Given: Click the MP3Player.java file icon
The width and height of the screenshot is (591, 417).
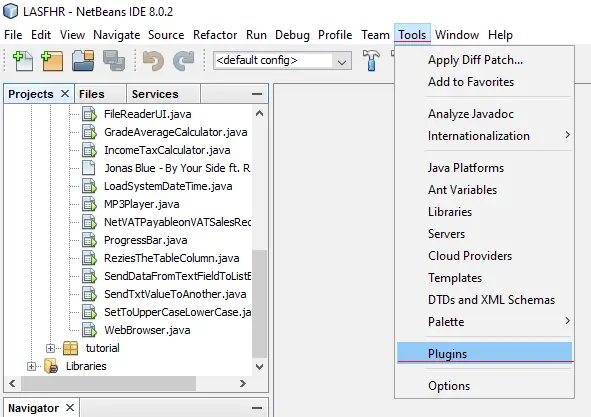Looking at the screenshot, I should (89, 204).
